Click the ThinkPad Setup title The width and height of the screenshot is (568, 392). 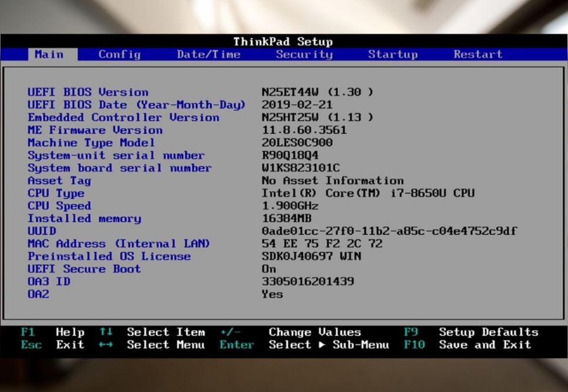click(x=283, y=42)
